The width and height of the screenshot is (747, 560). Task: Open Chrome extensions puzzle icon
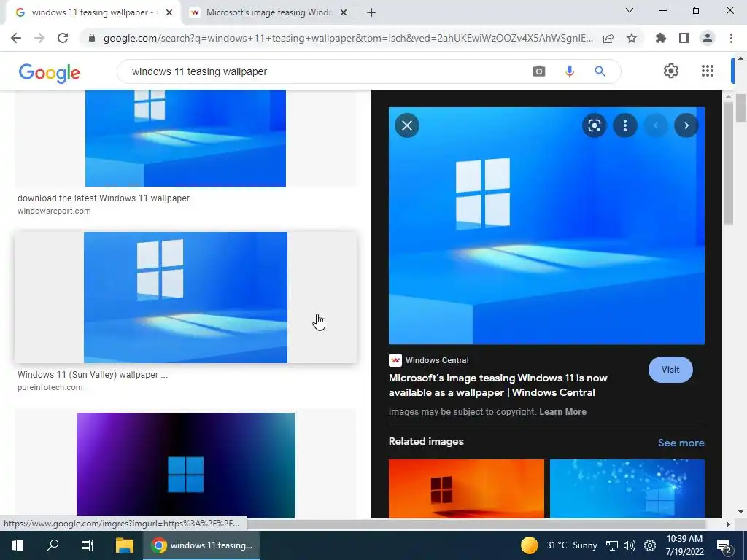(661, 38)
